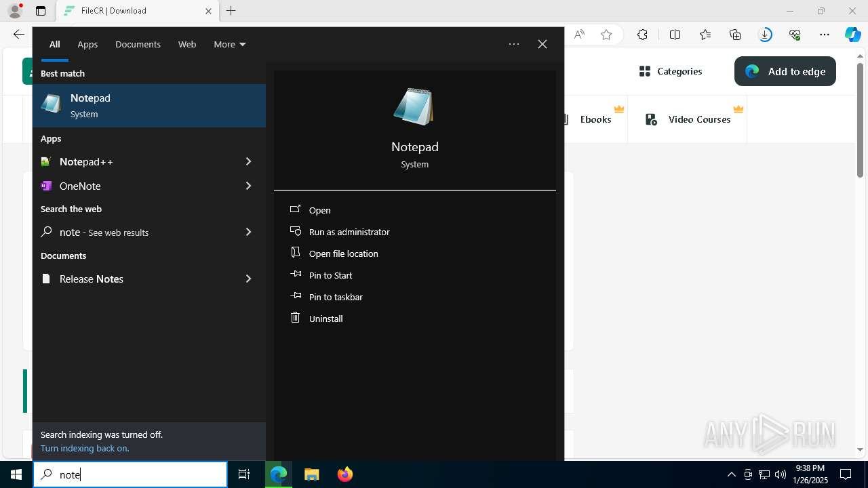Open the Windows Start button
868x488 pixels.
click(16, 474)
